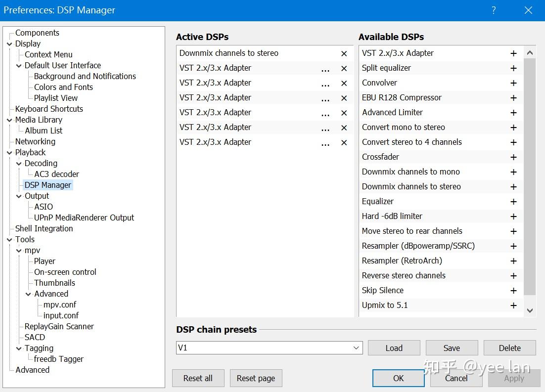The height and width of the screenshot is (392, 545).
Task: Open the Networking page
Action: pyautogui.click(x=35, y=141)
